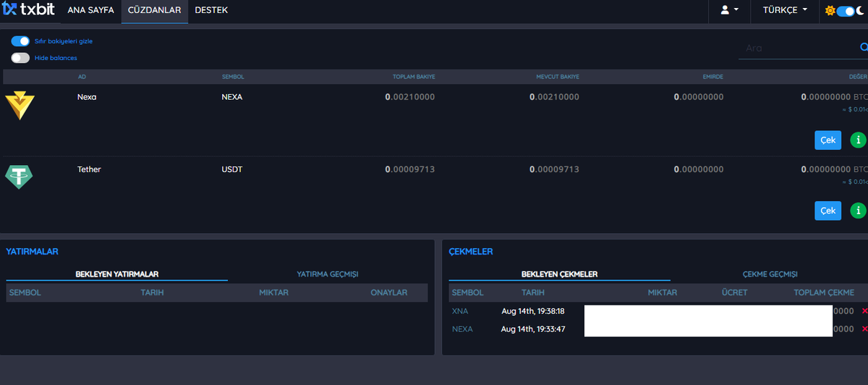Click TOPLAM ÇEKME column header
Screen dimensions: 868x385
(x=825, y=292)
